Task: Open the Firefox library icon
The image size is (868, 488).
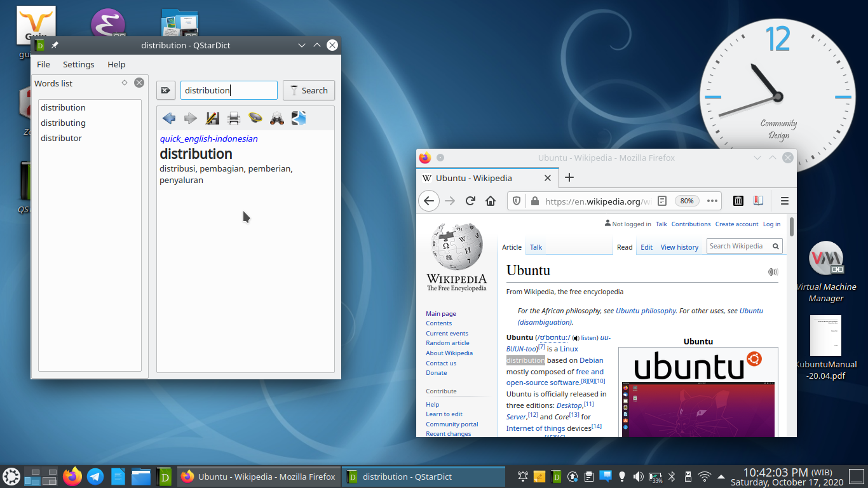Action: point(738,201)
